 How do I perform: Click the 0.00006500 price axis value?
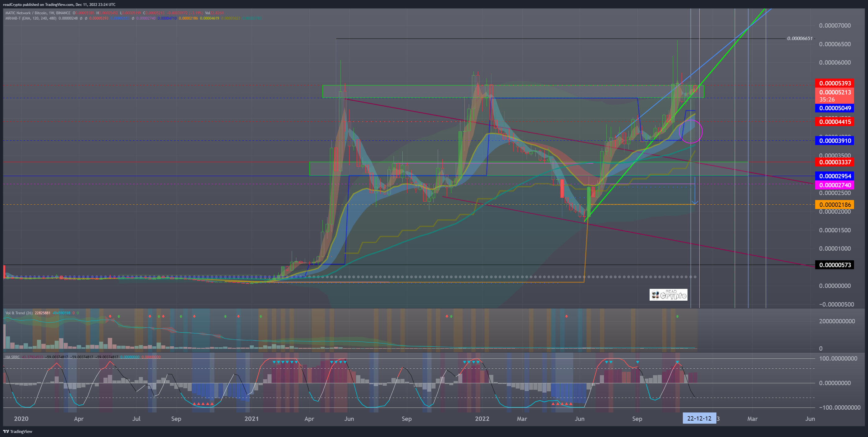click(x=835, y=44)
